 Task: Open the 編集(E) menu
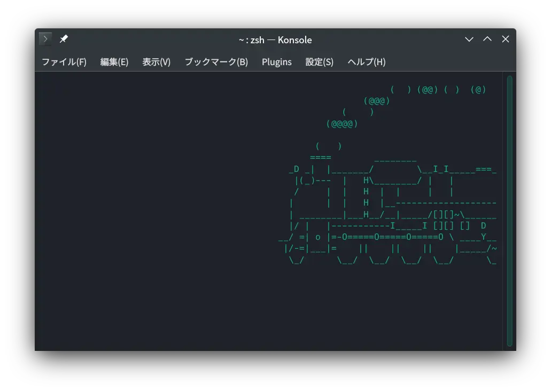pyautogui.click(x=114, y=62)
